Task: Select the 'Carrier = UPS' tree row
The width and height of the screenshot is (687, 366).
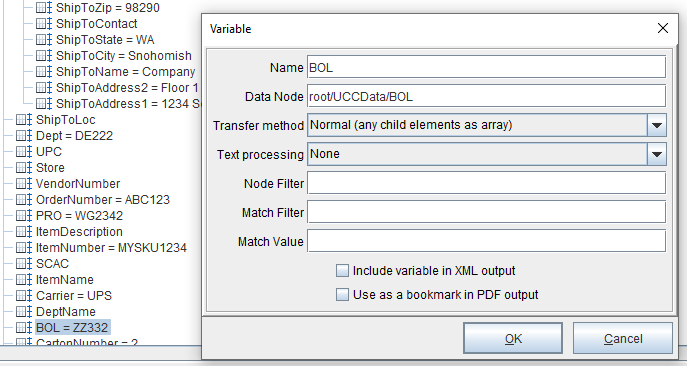Action: 74,296
